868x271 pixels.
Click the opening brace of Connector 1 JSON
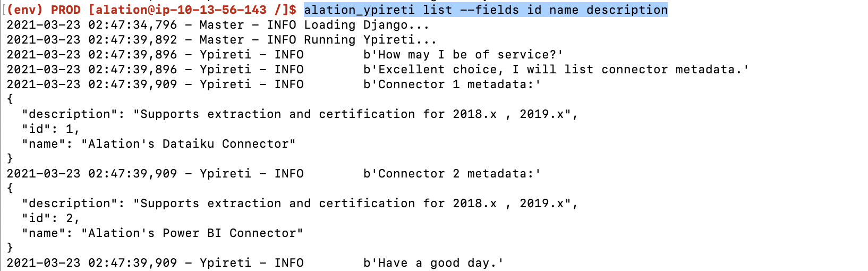tap(10, 99)
